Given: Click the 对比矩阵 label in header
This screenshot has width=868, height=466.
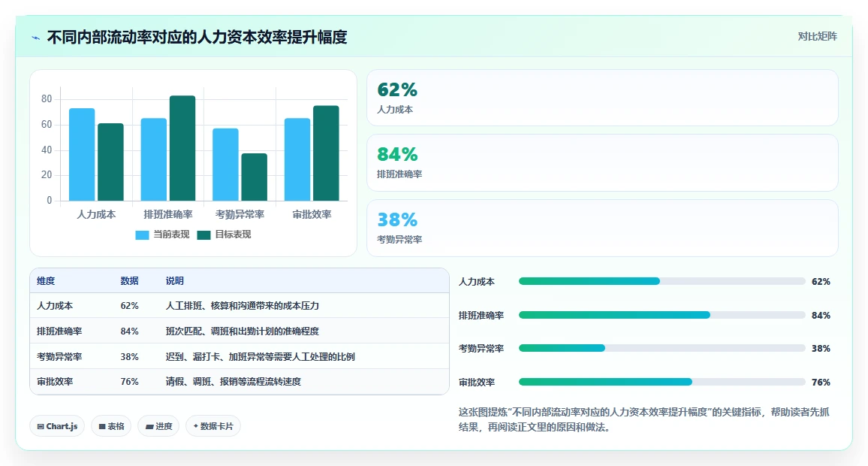Looking at the screenshot, I should coord(817,37).
